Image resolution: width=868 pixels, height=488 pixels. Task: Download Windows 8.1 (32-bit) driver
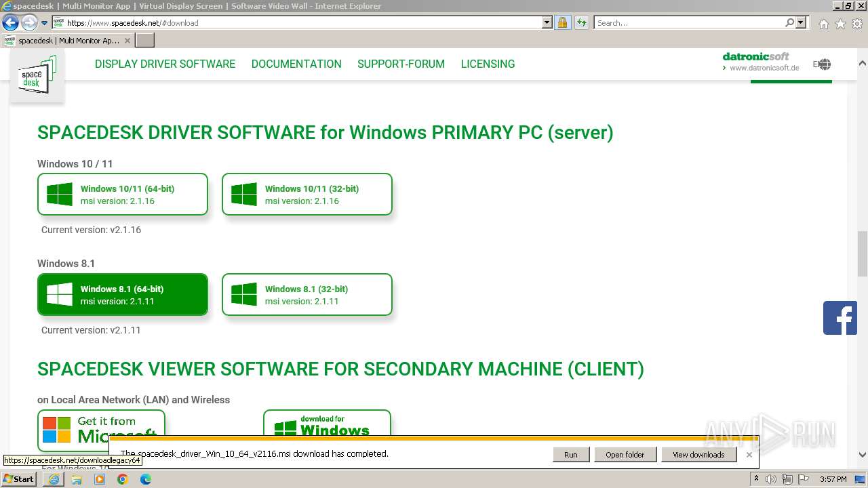coord(307,295)
